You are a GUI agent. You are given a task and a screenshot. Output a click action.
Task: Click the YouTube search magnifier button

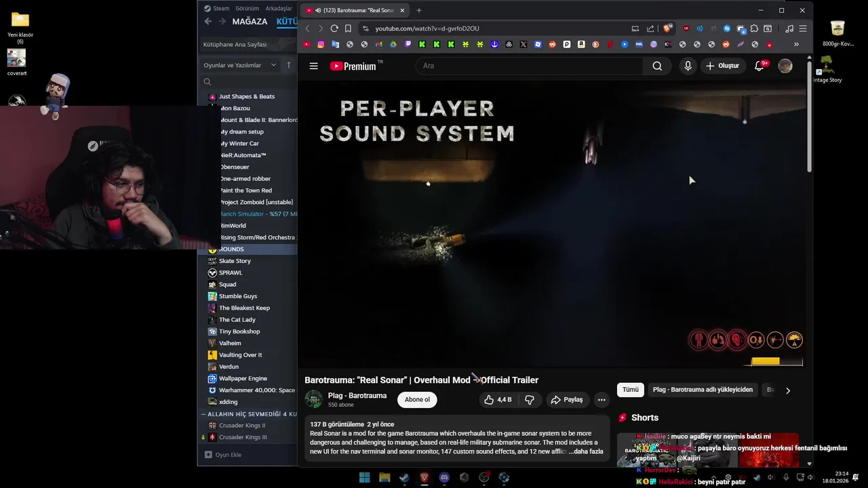pos(657,66)
